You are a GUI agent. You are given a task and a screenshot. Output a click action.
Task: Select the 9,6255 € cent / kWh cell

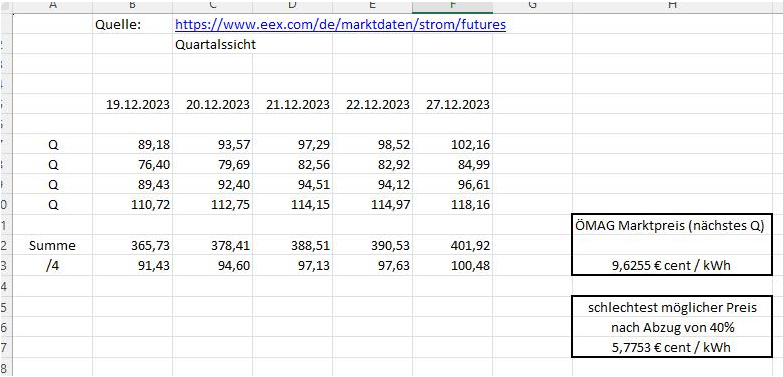(x=672, y=266)
